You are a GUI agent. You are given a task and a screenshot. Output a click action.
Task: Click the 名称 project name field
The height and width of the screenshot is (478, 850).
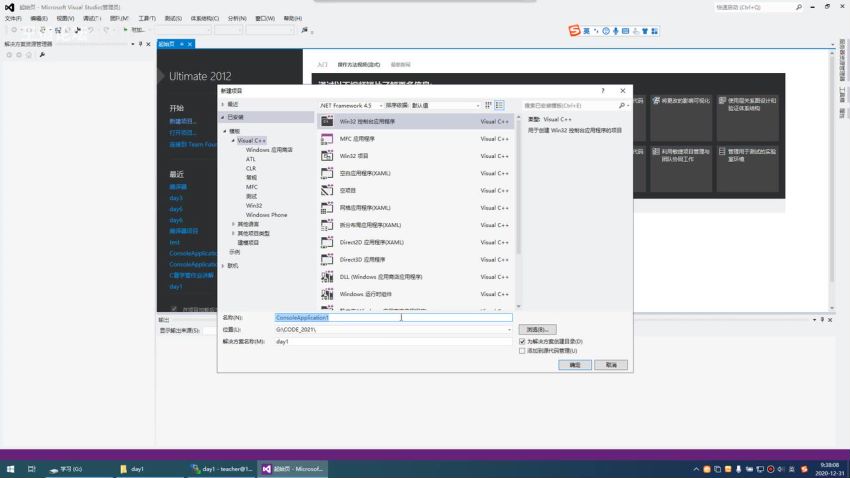(393, 318)
